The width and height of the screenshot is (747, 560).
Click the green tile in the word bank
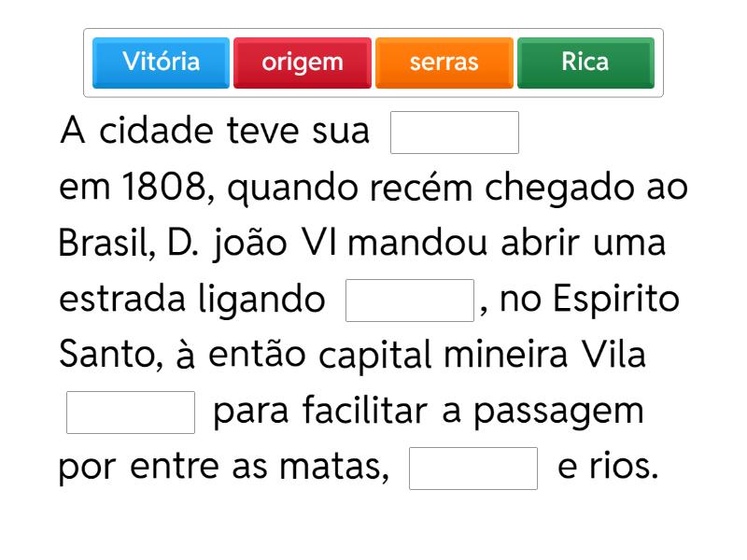coord(585,63)
